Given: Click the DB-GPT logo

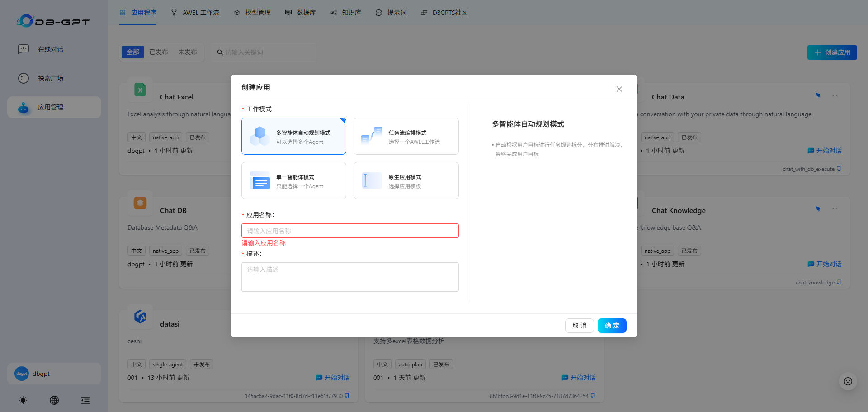Looking at the screenshot, I should click(x=53, y=21).
